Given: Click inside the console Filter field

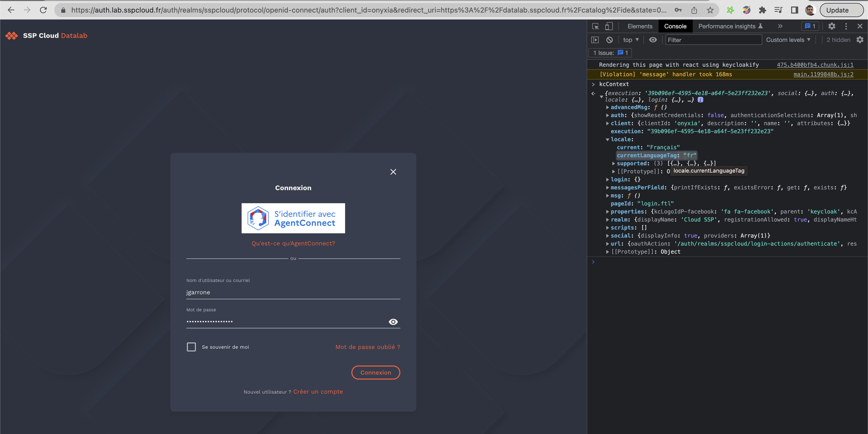Looking at the screenshot, I should [x=713, y=40].
